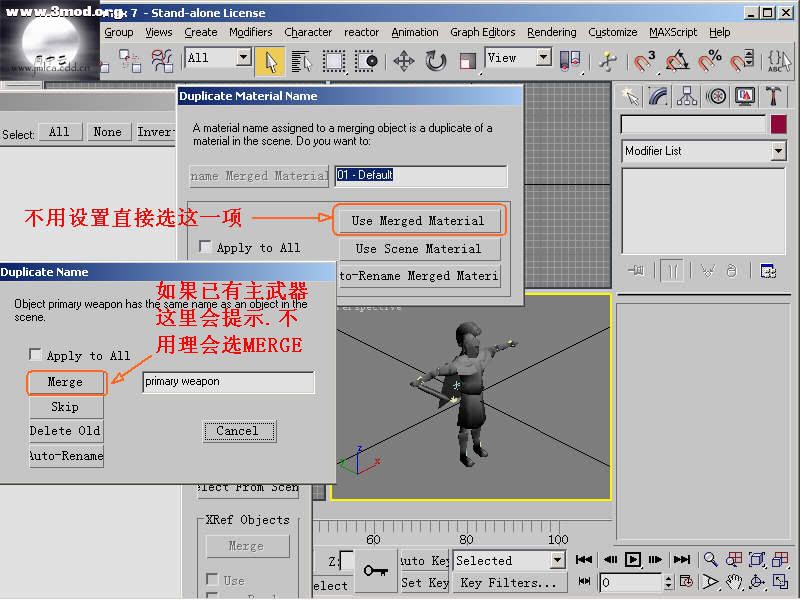Click the Set Keys key icon button
The image size is (800, 600).
coord(376,570)
